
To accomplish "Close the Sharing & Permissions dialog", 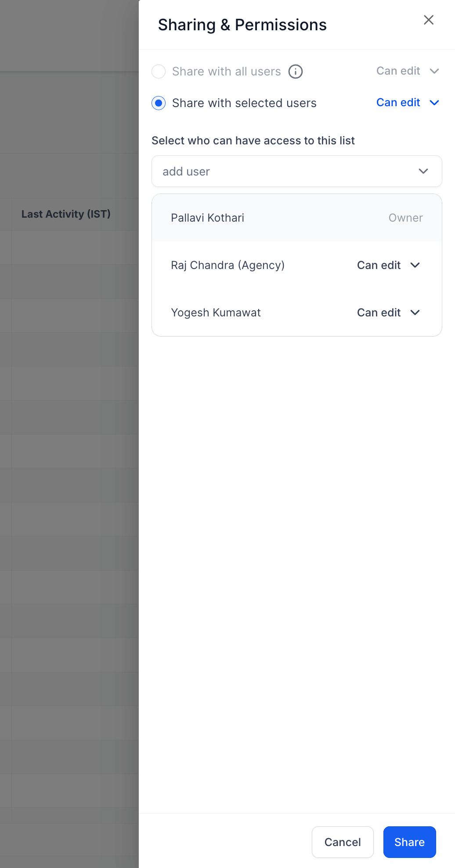I will pyautogui.click(x=428, y=20).
